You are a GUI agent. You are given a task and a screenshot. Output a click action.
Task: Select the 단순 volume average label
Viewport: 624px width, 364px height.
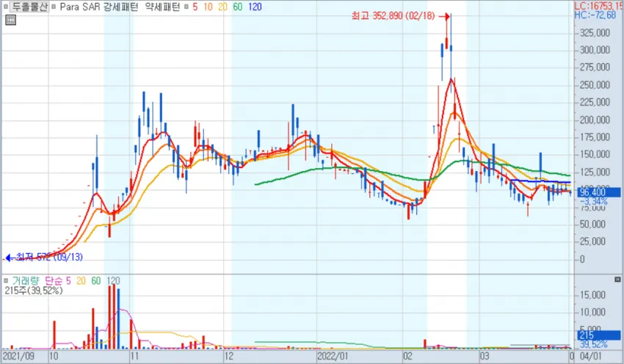tap(54, 281)
